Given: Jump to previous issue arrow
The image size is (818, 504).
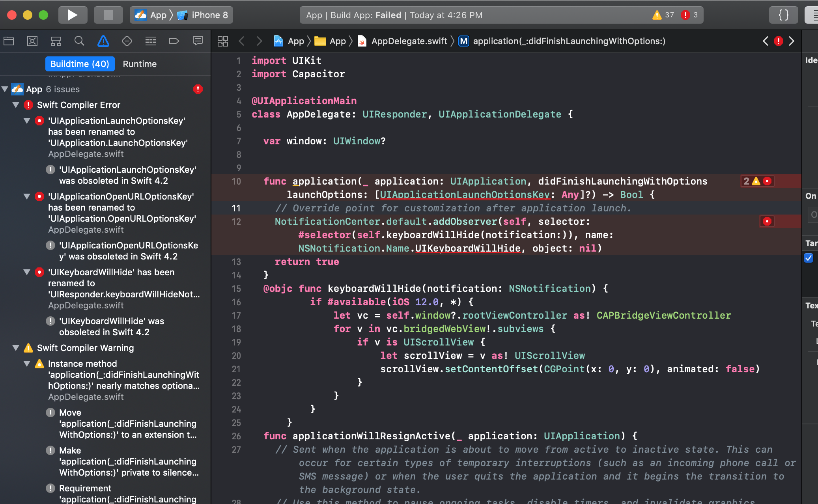Looking at the screenshot, I should coord(766,41).
